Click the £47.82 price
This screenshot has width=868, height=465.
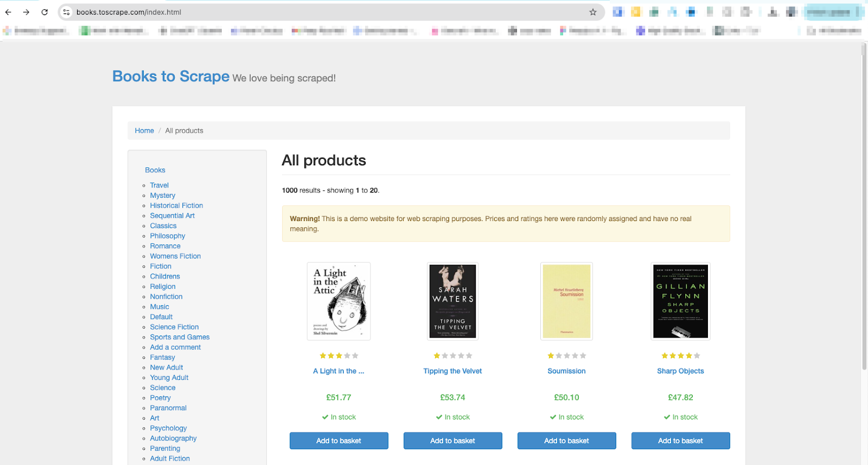click(680, 397)
